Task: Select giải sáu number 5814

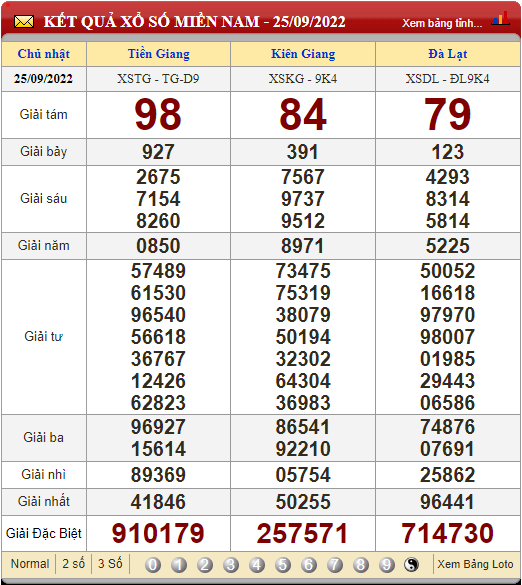Action: [447, 221]
